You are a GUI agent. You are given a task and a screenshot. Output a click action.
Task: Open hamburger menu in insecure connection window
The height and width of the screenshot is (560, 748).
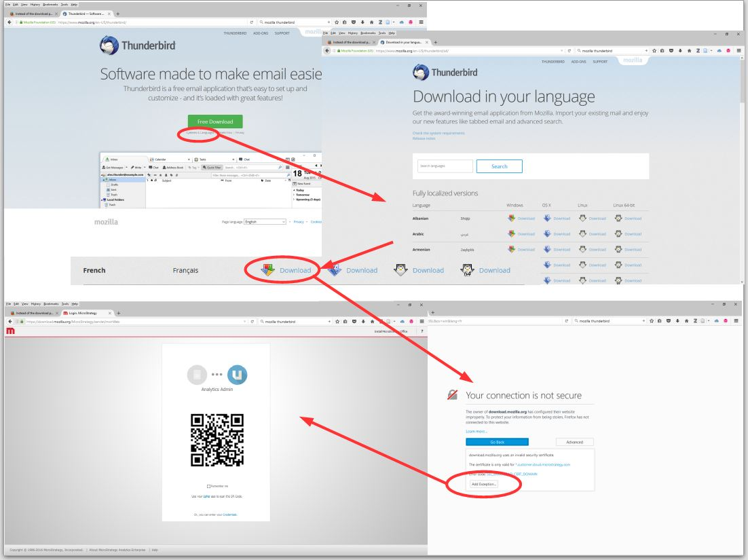point(736,321)
